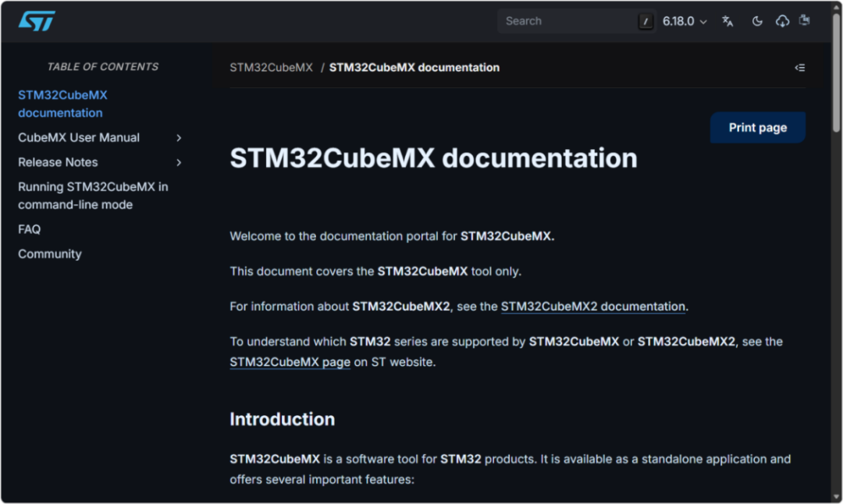
Task: Click the current breadcrumb STM32CubeMX documentation
Action: [414, 68]
